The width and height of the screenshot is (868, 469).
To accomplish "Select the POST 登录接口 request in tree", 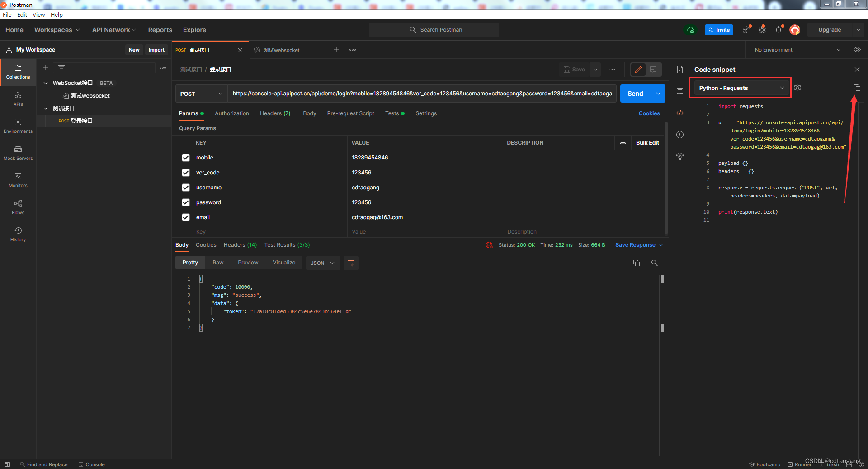I will 104,121.
